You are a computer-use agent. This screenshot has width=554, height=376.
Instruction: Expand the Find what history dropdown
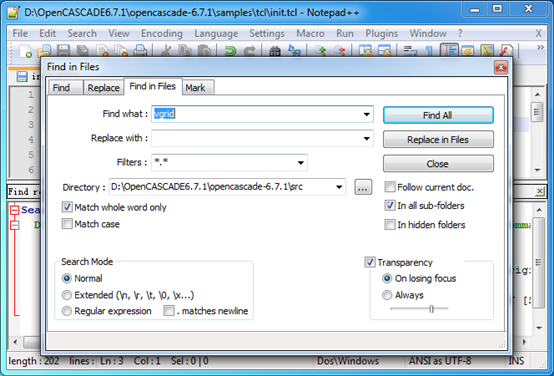(x=366, y=114)
